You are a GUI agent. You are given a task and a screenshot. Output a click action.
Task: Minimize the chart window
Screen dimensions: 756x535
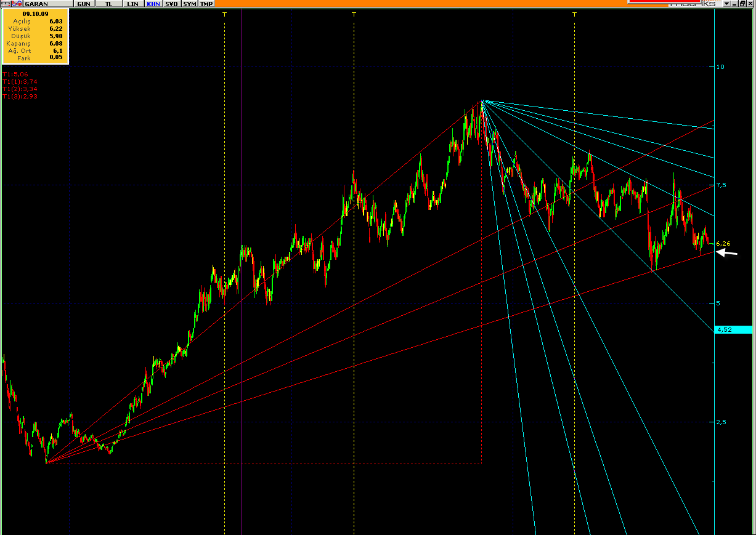tap(735, 4)
